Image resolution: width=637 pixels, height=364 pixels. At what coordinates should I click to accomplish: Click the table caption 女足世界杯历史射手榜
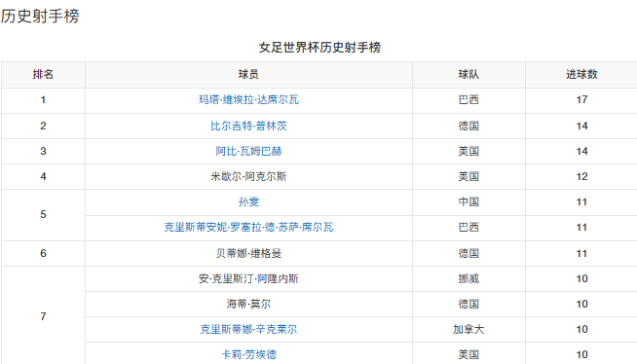pyautogui.click(x=319, y=48)
